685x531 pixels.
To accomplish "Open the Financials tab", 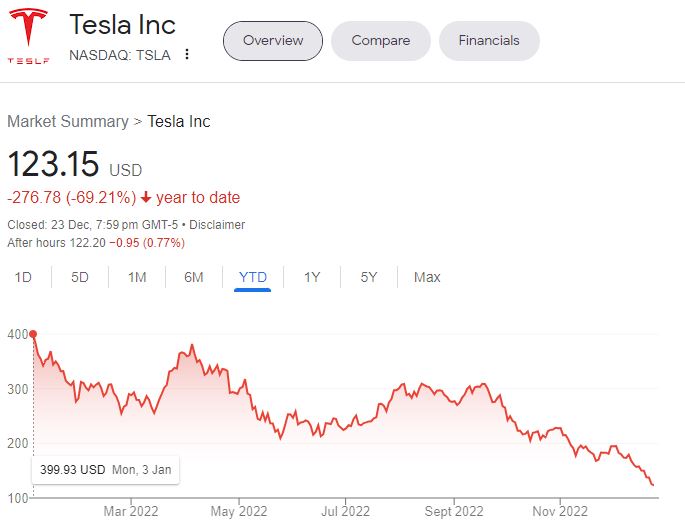I will click(x=489, y=41).
